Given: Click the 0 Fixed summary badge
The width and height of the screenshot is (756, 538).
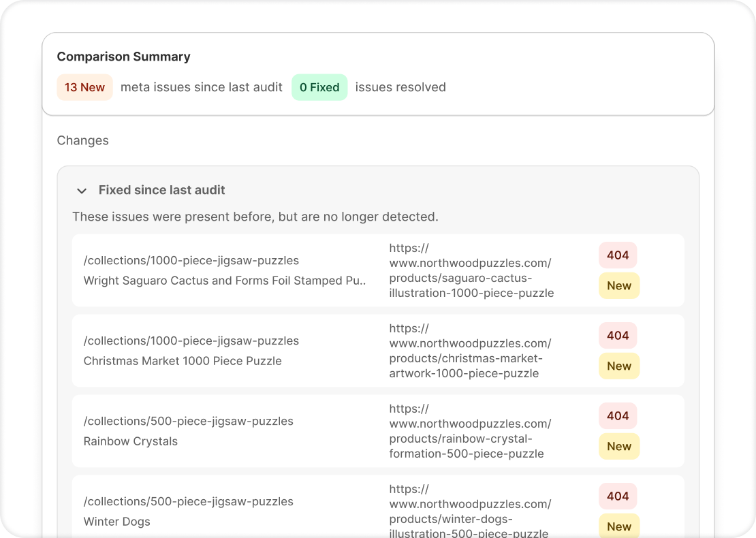Looking at the screenshot, I should pyautogui.click(x=319, y=87).
